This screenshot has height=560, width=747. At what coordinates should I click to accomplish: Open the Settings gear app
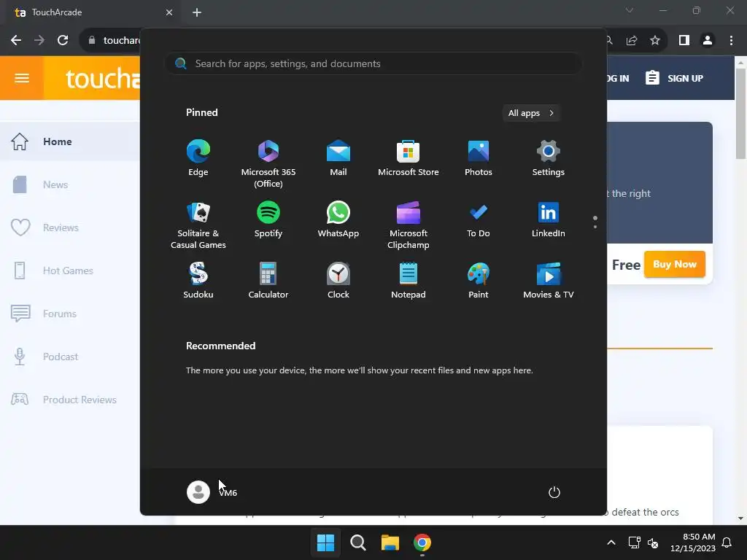pyautogui.click(x=549, y=158)
